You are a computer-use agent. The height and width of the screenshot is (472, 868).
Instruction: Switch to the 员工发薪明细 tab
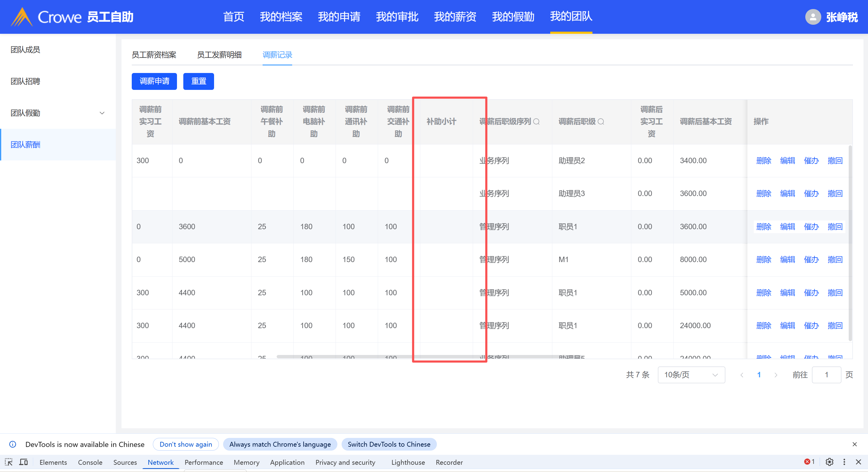pyautogui.click(x=219, y=55)
